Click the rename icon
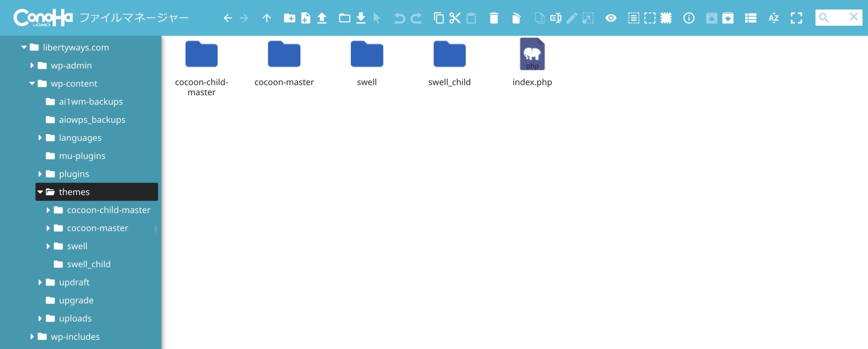868x349 pixels. coord(556,18)
